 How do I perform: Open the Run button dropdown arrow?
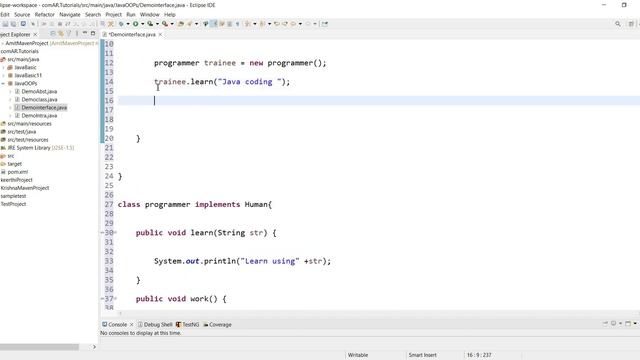coord(142,24)
